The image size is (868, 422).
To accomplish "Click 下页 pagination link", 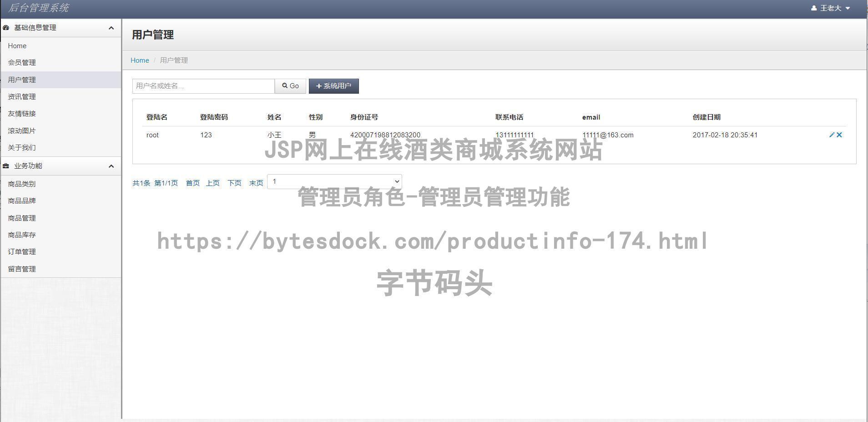I will pos(235,183).
